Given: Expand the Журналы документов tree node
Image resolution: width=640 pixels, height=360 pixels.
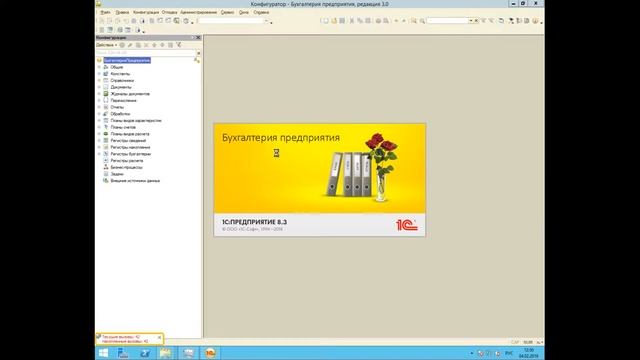Looking at the screenshot, I should coord(99,94).
